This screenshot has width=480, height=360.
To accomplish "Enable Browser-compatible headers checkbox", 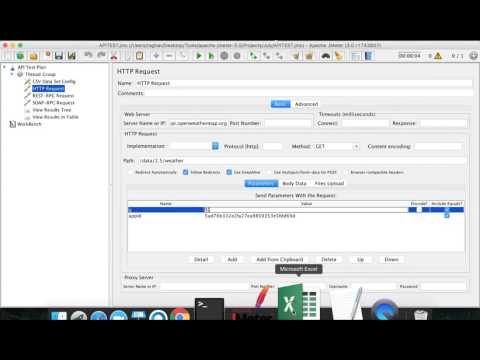I will click(x=346, y=172).
